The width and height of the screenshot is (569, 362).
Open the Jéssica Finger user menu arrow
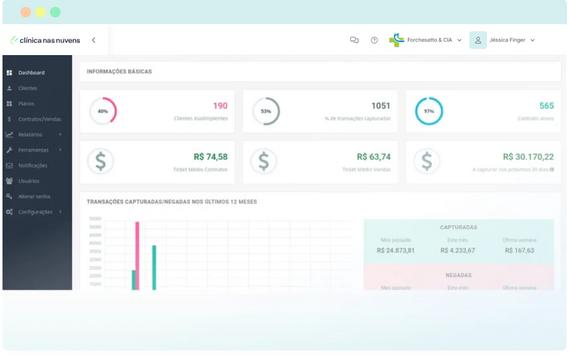pos(532,40)
